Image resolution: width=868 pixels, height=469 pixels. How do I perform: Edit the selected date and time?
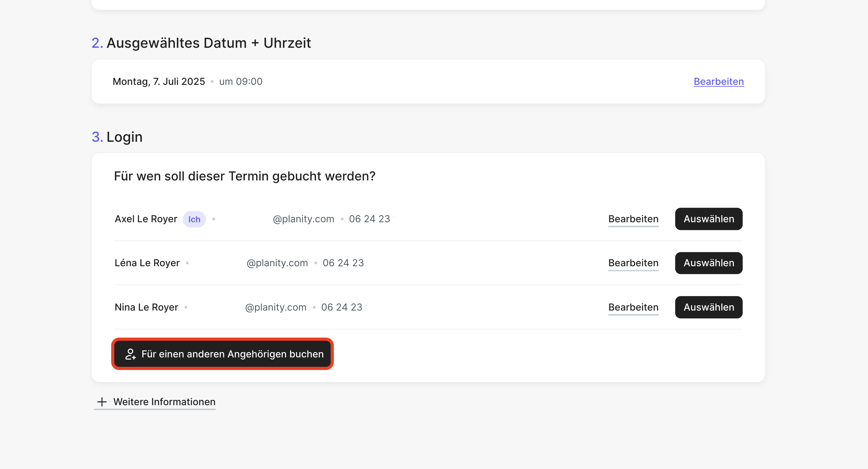pyautogui.click(x=719, y=82)
